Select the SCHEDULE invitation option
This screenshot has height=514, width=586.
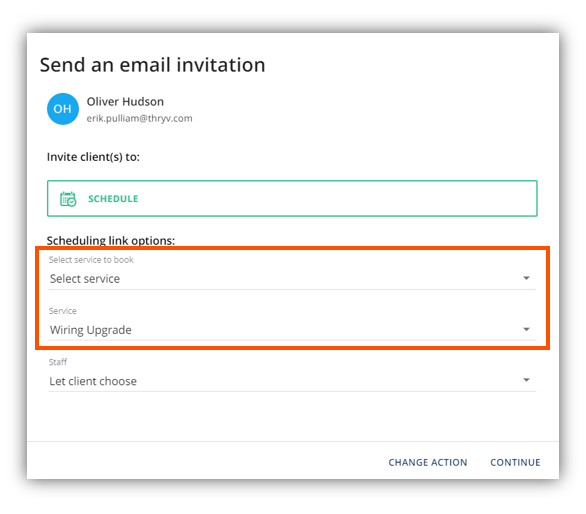click(292, 198)
